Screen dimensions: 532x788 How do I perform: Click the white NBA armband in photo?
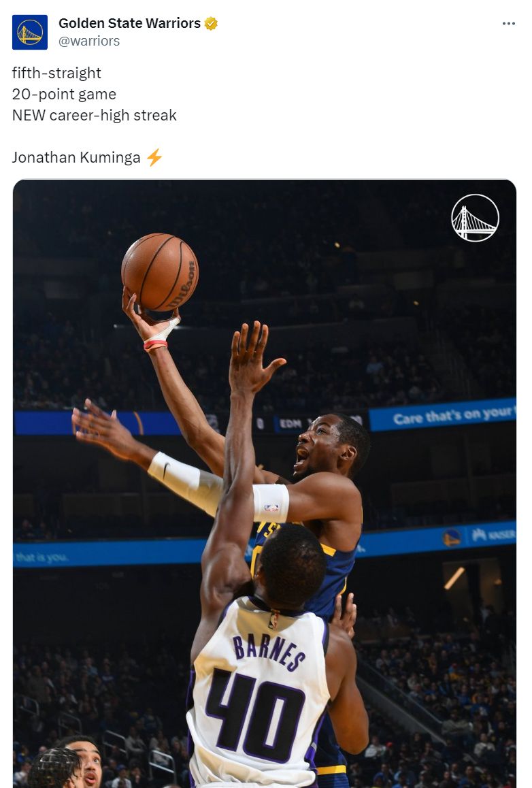[271, 503]
